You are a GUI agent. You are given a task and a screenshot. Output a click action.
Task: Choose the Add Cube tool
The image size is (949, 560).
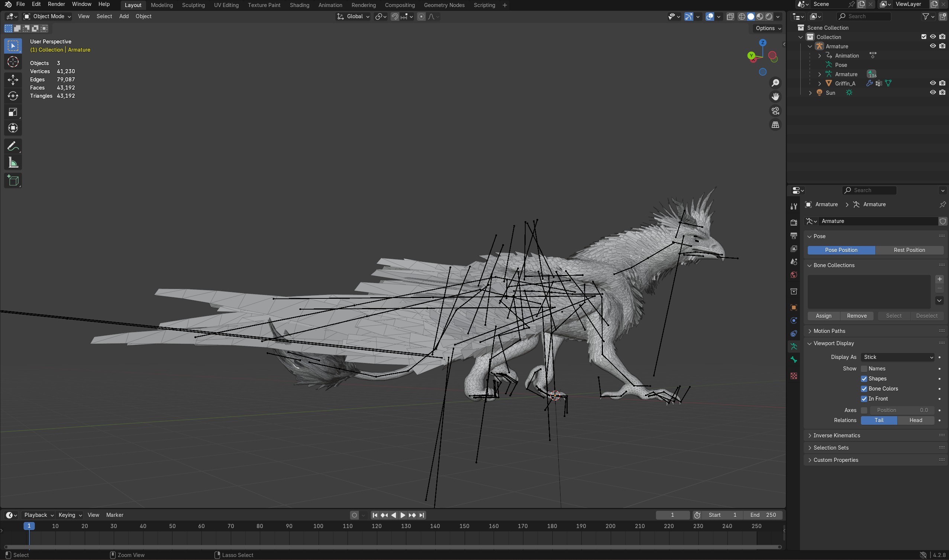13,180
